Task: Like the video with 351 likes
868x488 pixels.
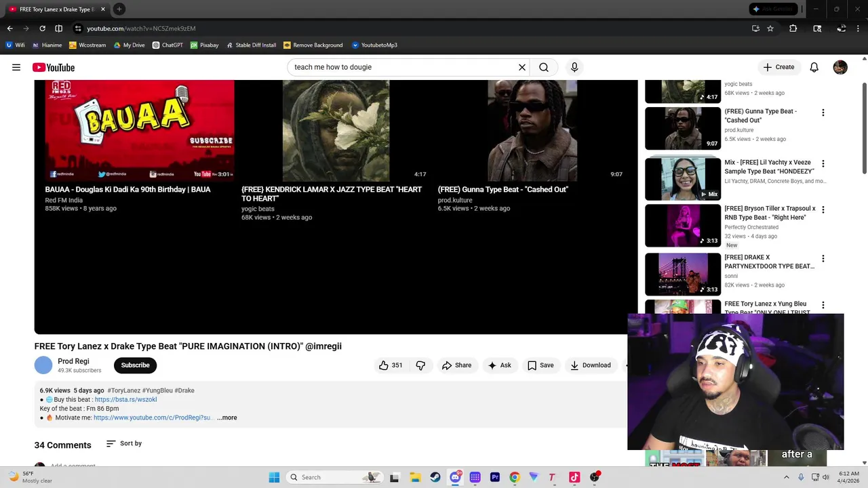Action: click(x=391, y=365)
